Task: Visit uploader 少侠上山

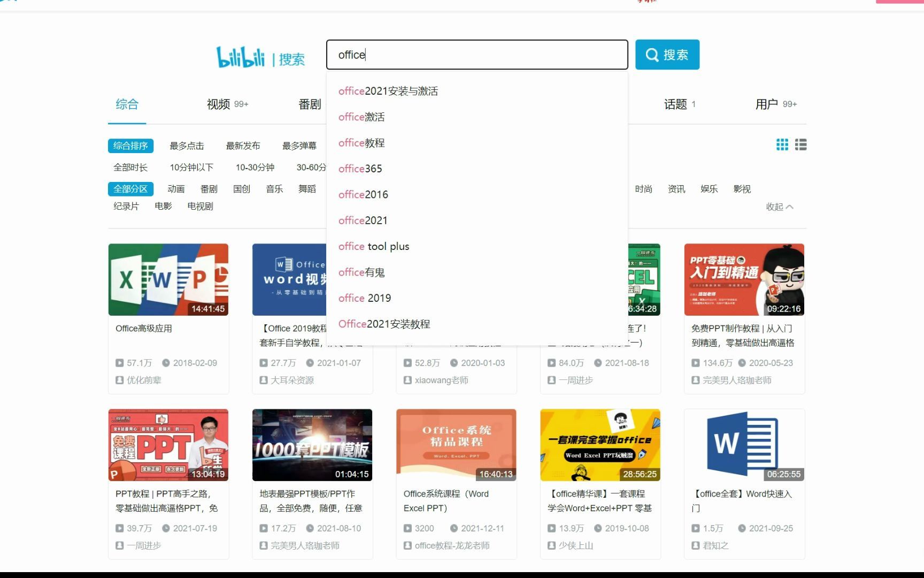Action: pos(576,545)
